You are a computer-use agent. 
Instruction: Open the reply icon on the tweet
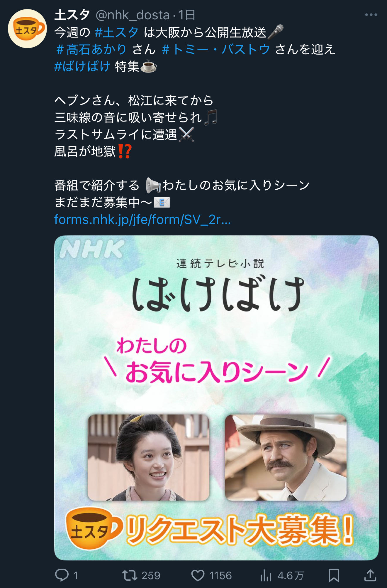click(x=62, y=575)
